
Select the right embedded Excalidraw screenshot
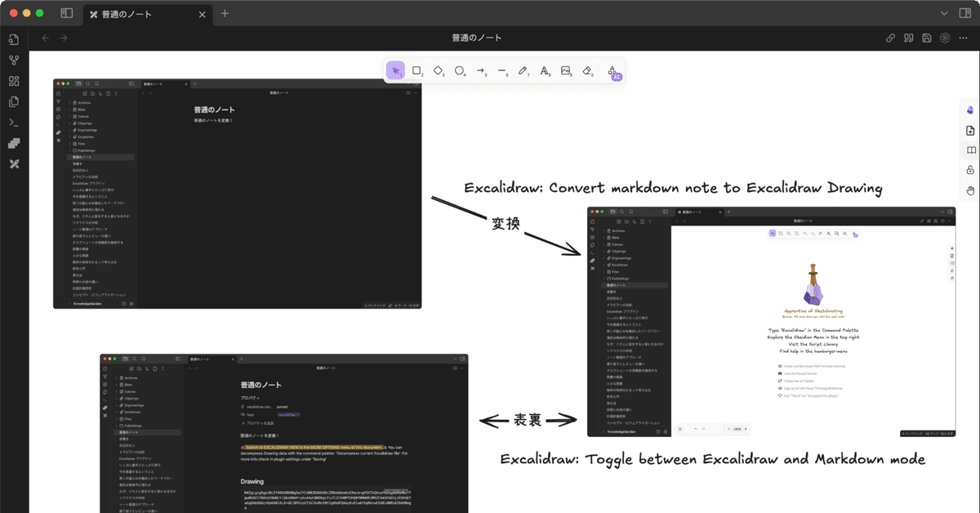point(772,321)
